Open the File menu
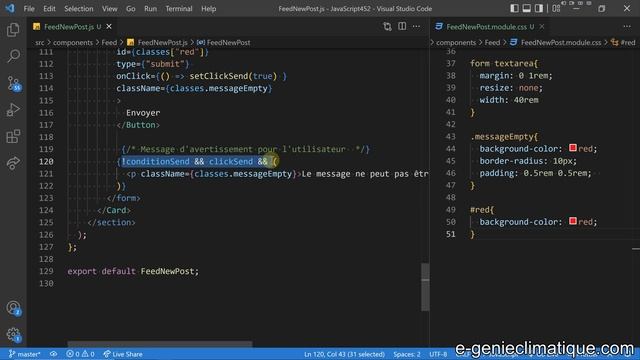 (x=29, y=9)
